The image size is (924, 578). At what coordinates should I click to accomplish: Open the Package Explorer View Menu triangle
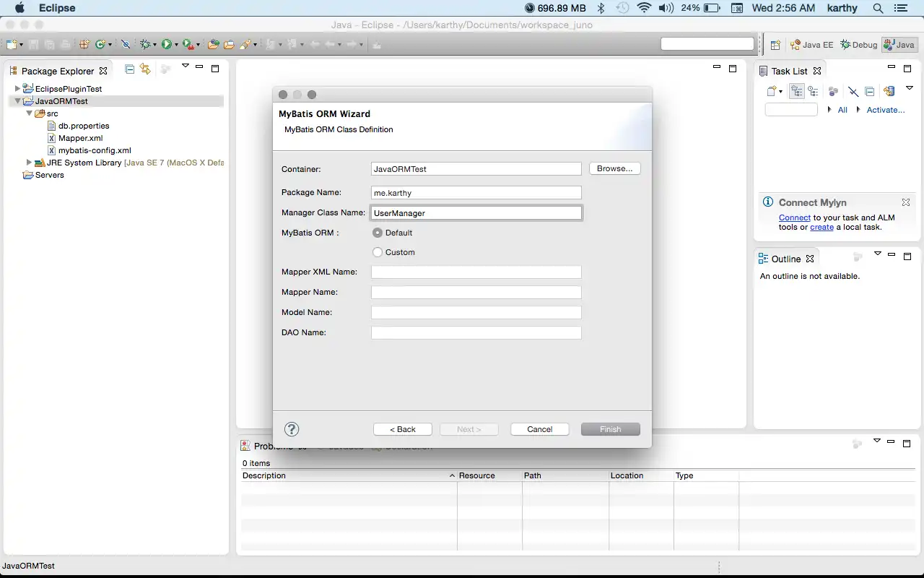[185, 66]
